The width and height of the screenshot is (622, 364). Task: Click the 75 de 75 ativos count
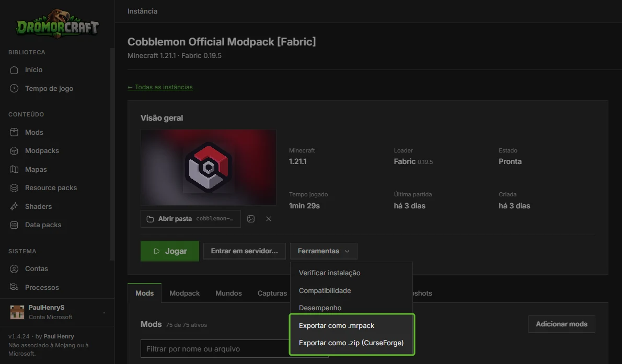click(186, 325)
